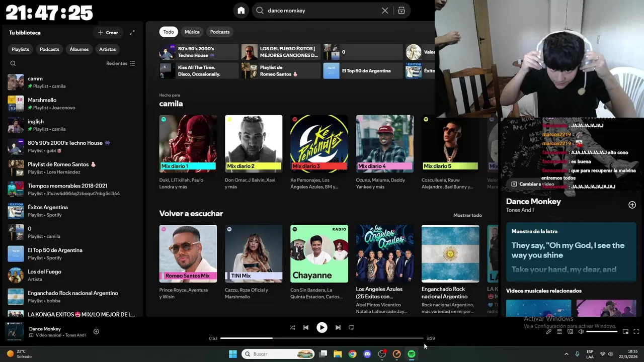
Task: Open TINI Mix cover
Action: tap(254, 253)
